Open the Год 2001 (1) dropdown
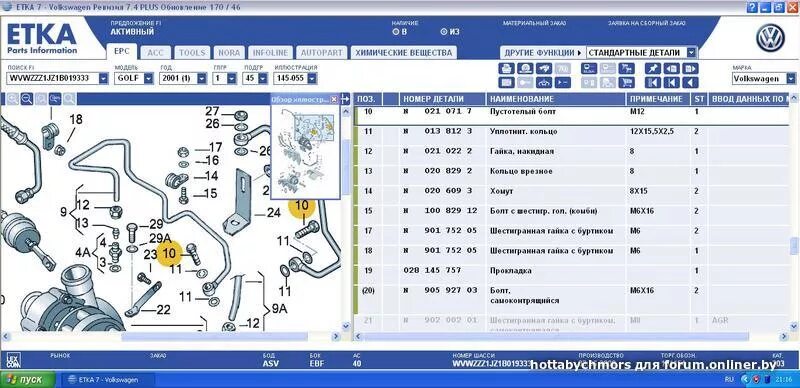 click(x=202, y=79)
